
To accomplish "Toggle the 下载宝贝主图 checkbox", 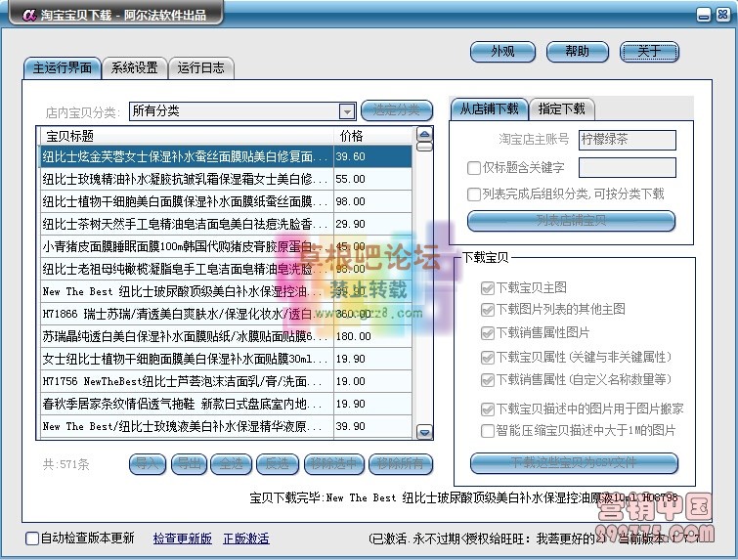I will pos(488,288).
